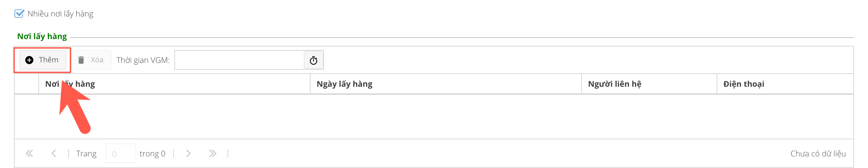This screenshot has width=868, height=168.
Task: Click the Chưa có dữ liệu status text
Action: pyautogui.click(x=818, y=154)
